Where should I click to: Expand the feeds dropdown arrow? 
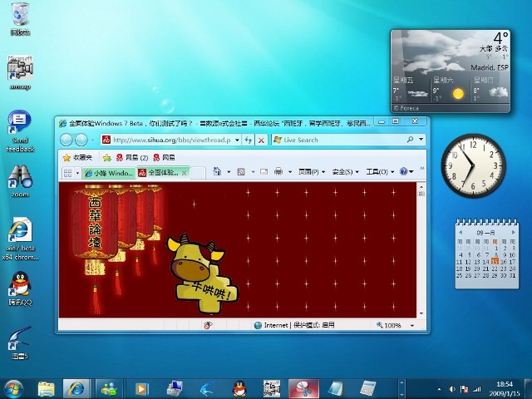[x=253, y=172]
